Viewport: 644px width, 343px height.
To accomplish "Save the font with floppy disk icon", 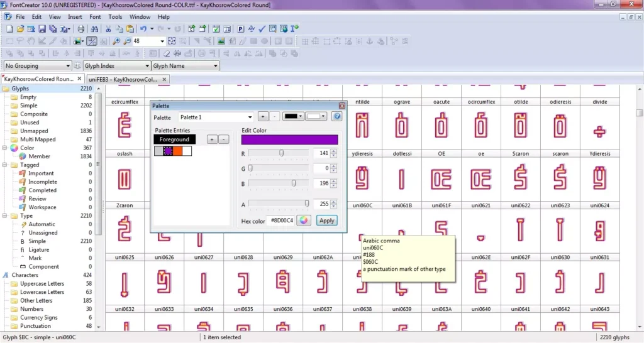I will (x=42, y=29).
